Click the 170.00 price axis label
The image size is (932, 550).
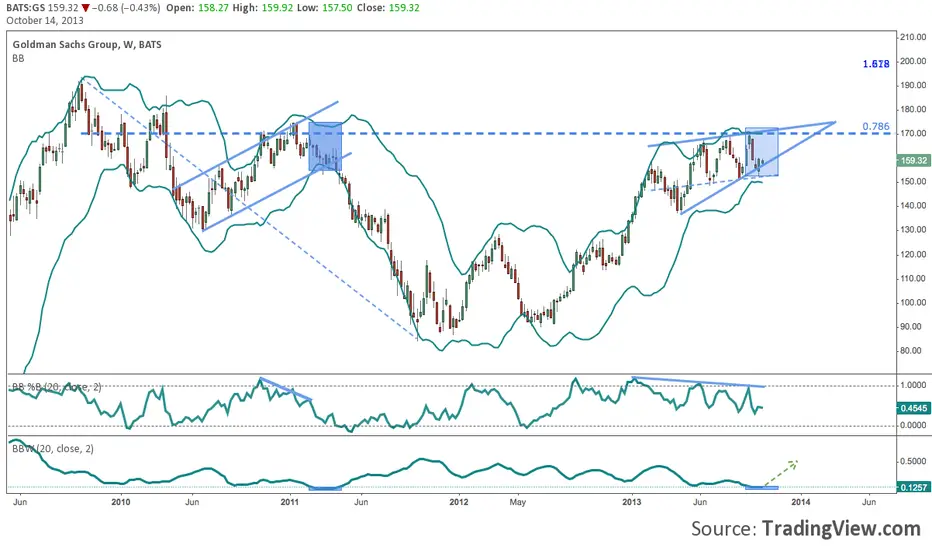point(913,133)
